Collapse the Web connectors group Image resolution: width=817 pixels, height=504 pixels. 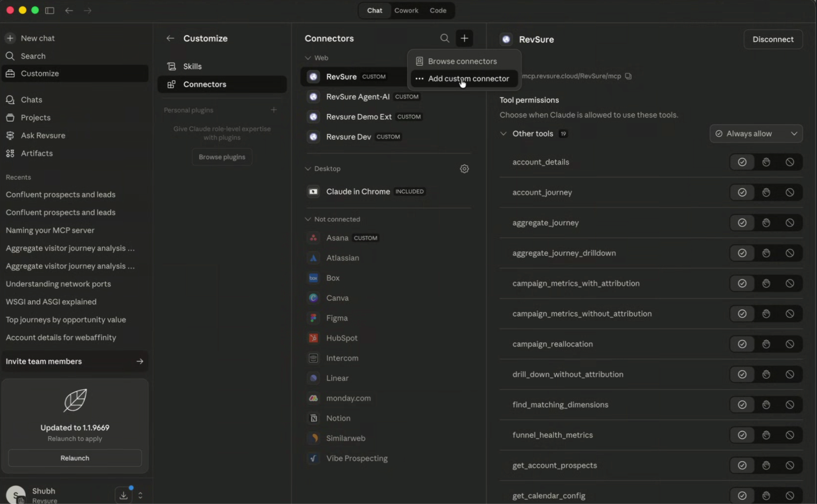[x=308, y=58]
